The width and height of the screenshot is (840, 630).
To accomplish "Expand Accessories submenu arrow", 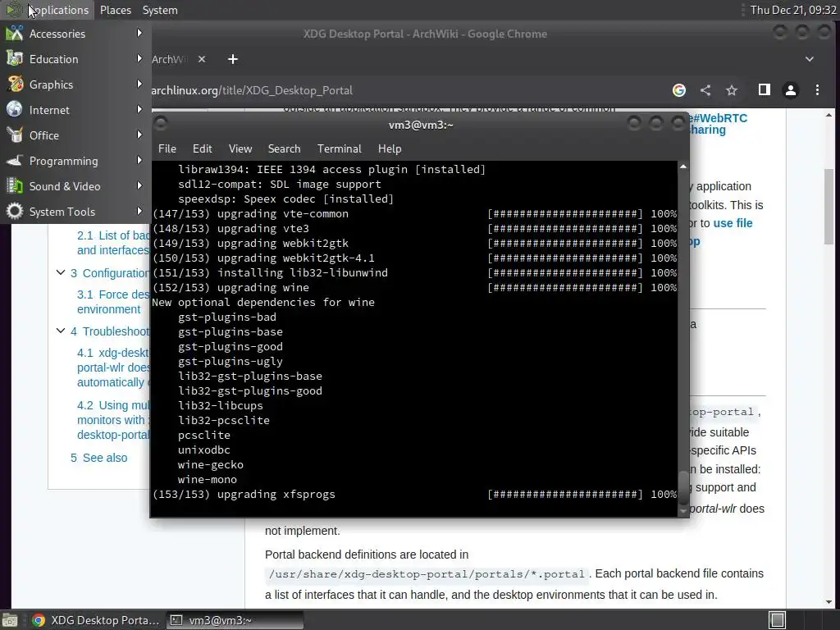I will 139,33.
